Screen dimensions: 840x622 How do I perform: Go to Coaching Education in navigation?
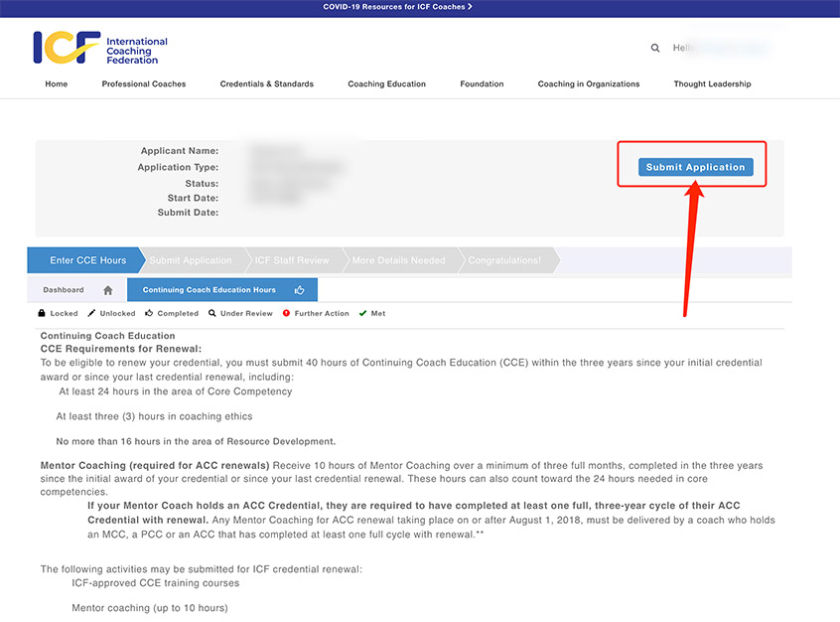pos(386,84)
